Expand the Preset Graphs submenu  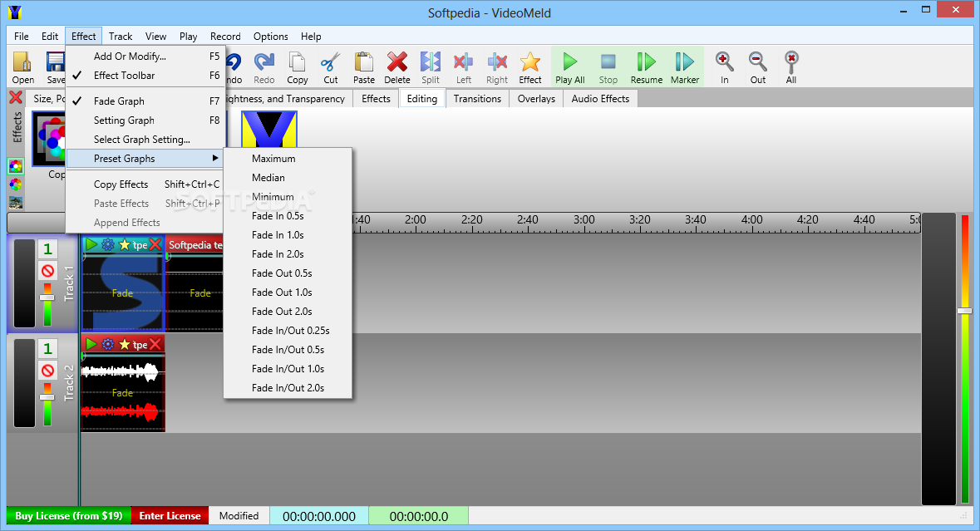point(145,159)
